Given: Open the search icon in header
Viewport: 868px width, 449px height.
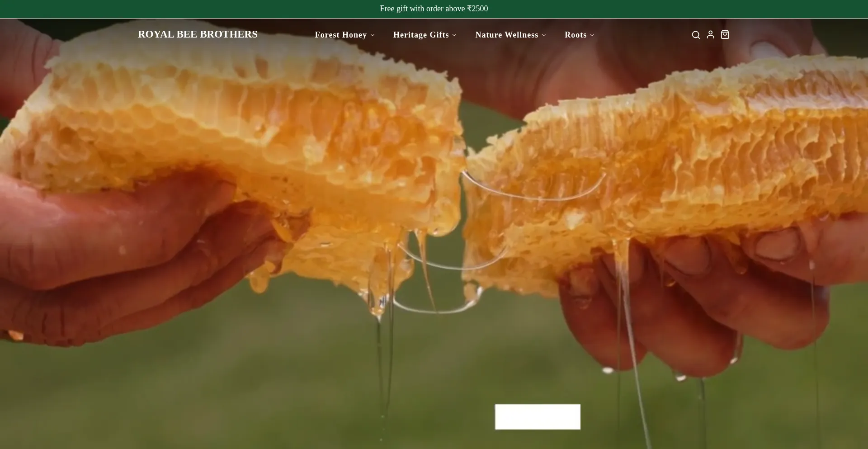Looking at the screenshot, I should (x=696, y=35).
